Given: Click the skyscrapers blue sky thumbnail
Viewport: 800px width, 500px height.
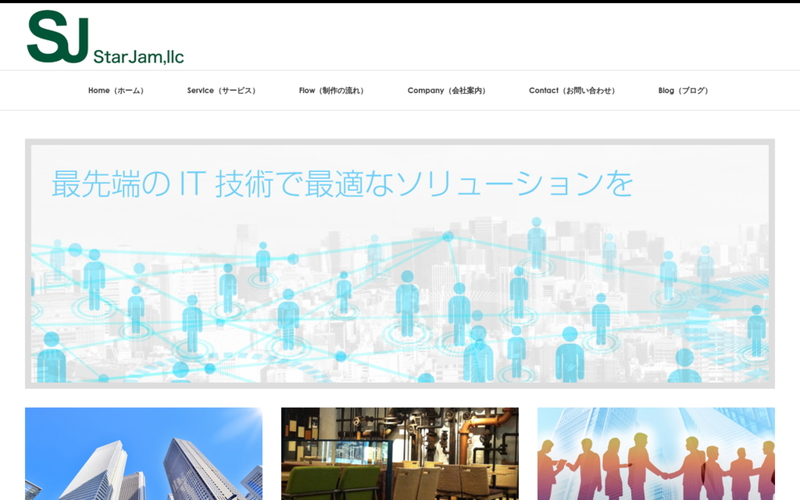Looking at the screenshot, I should point(144,454).
